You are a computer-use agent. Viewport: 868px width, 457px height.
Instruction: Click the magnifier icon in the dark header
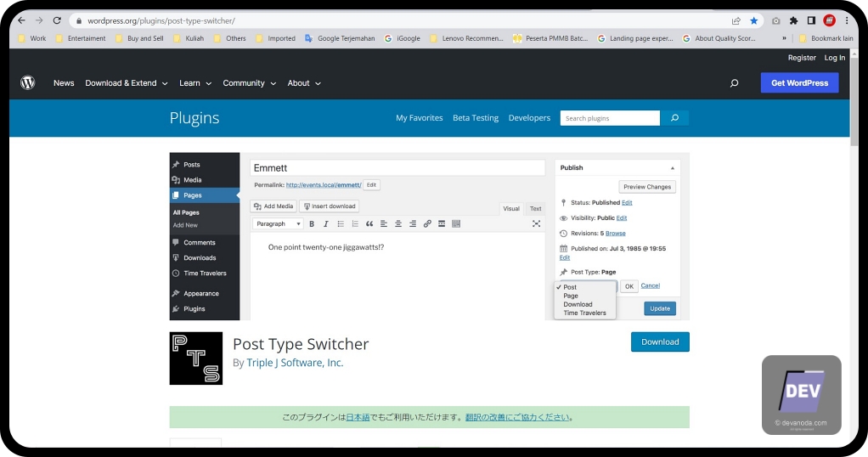[x=734, y=83]
